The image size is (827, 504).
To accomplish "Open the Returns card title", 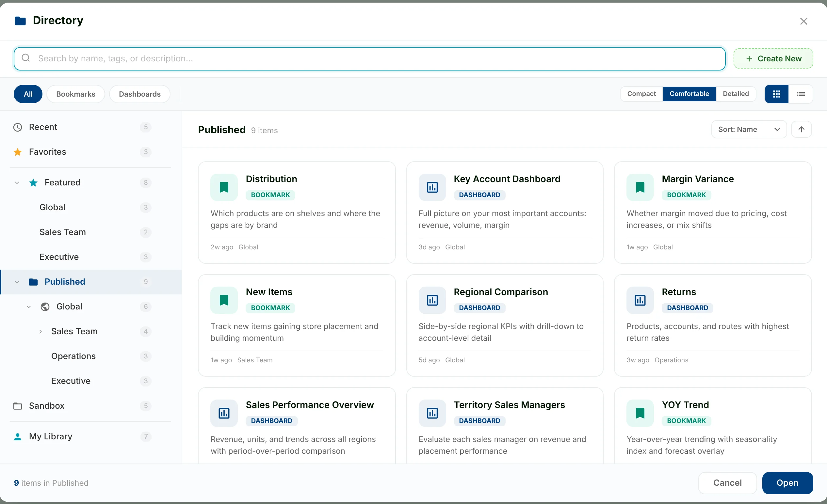I will tap(679, 292).
